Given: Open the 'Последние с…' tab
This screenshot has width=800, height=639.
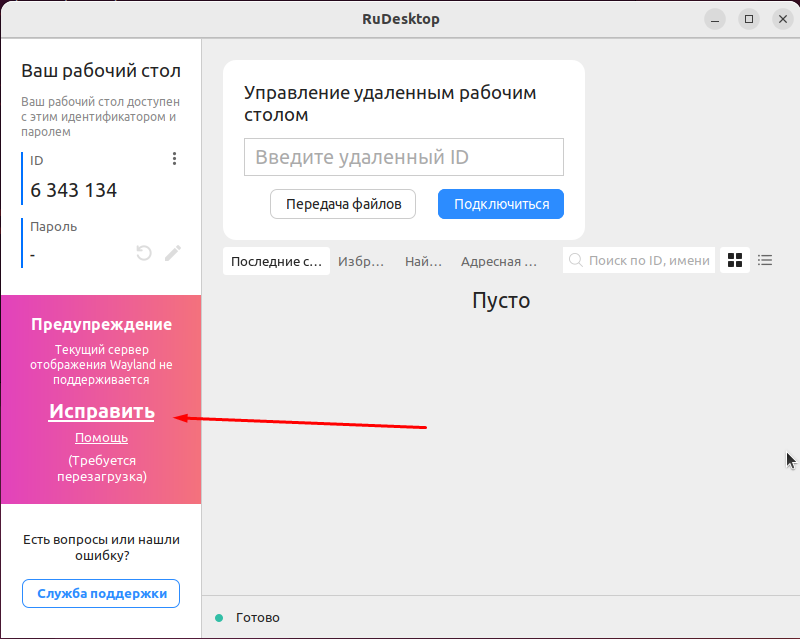Looking at the screenshot, I should coord(276,261).
